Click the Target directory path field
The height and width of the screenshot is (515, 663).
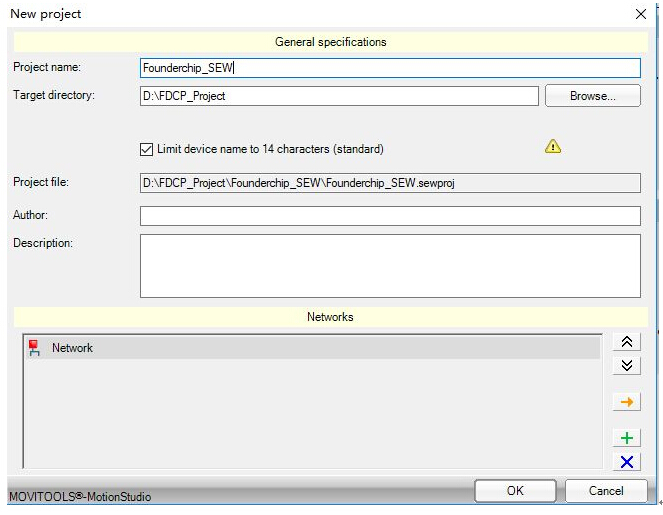[339, 96]
